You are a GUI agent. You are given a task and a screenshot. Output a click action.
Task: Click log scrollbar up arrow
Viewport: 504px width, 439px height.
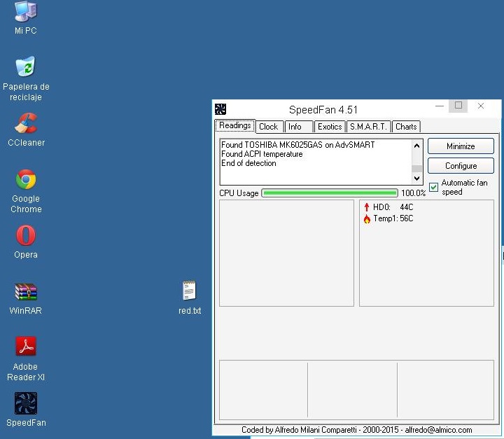coord(417,146)
